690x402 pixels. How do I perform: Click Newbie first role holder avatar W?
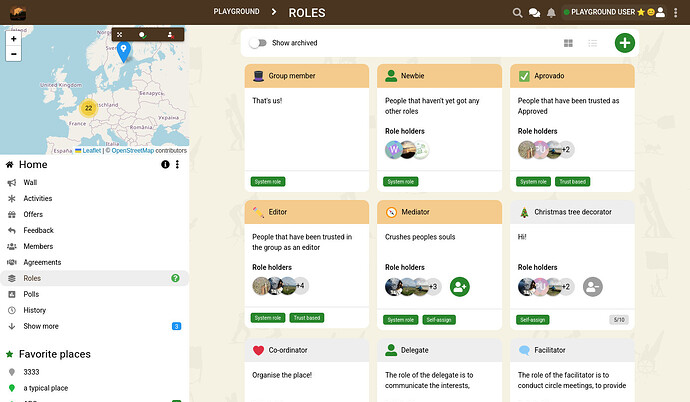(394, 150)
